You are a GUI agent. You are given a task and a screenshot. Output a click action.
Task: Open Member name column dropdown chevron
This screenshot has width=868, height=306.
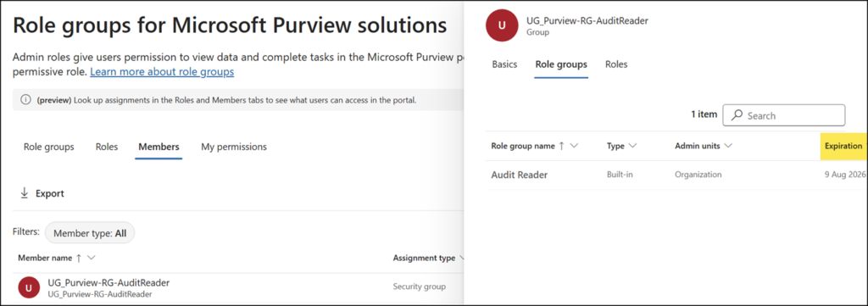point(92,258)
